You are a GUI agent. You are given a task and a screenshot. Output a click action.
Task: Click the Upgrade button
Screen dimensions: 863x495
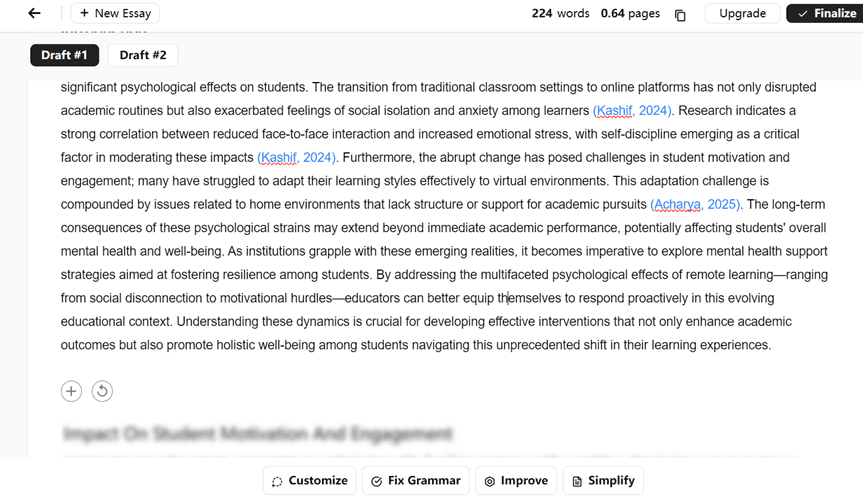click(x=742, y=13)
